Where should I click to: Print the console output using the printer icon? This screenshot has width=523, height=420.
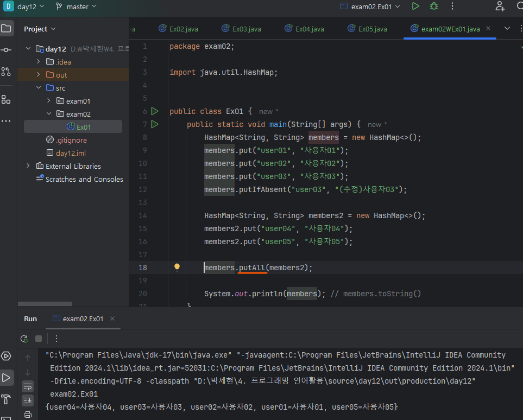point(28,415)
